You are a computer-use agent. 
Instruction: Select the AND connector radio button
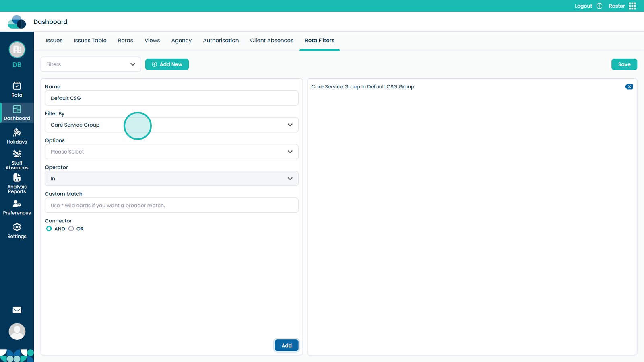(x=49, y=229)
